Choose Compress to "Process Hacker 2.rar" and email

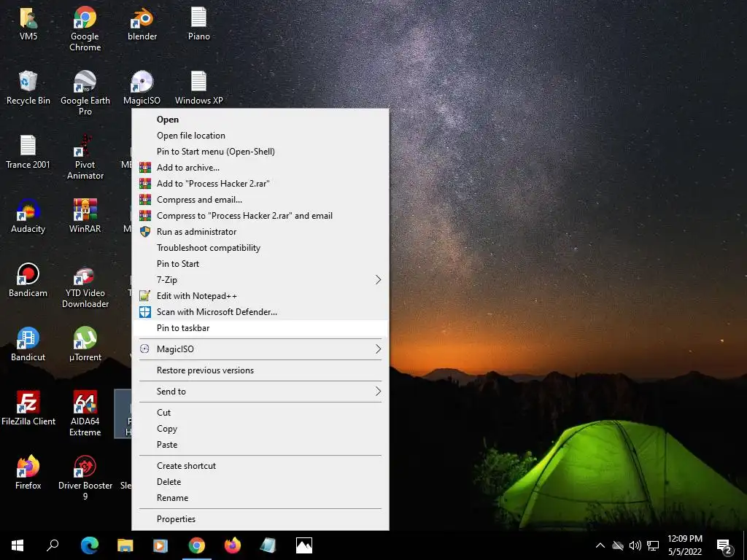click(260, 216)
